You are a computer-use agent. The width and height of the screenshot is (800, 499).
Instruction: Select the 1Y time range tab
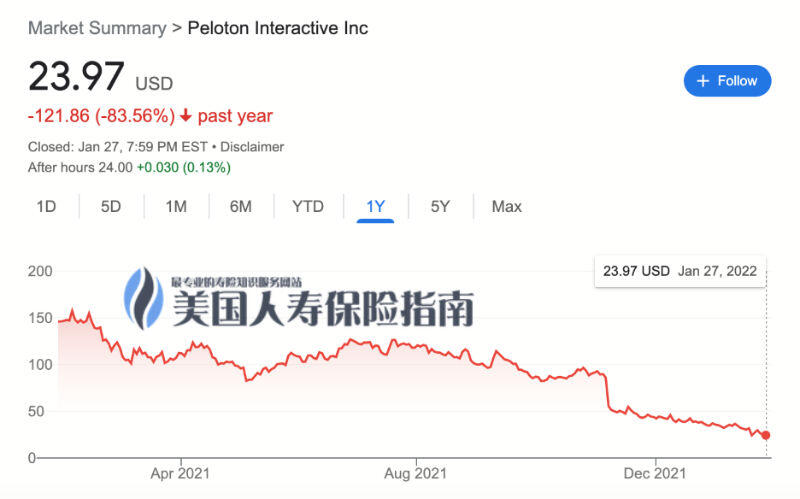click(376, 207)
